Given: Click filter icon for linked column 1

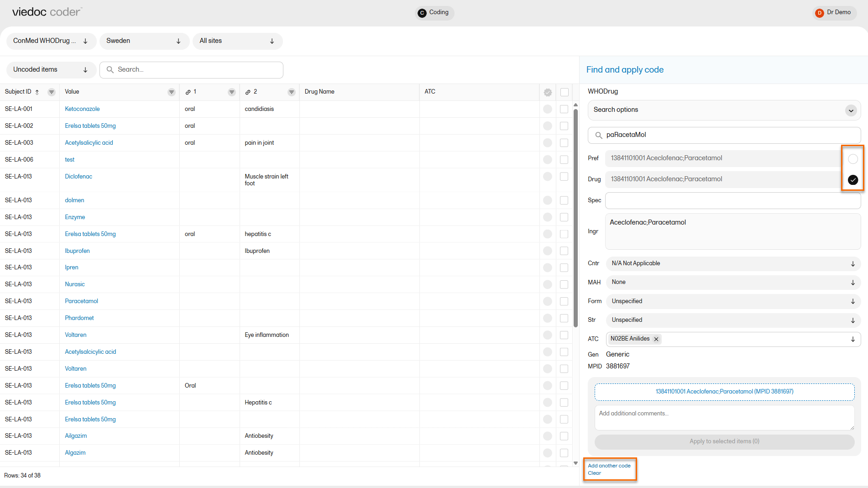Looking at the screenshot, I should point(232,92).
